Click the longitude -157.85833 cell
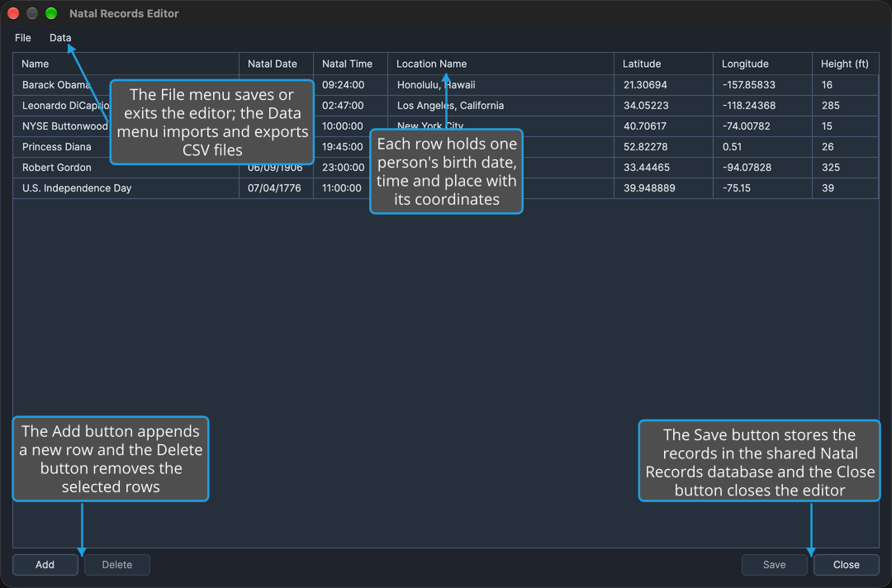This screenshot has height=588, width=892. pyautogui.click(x=762, y=85)
